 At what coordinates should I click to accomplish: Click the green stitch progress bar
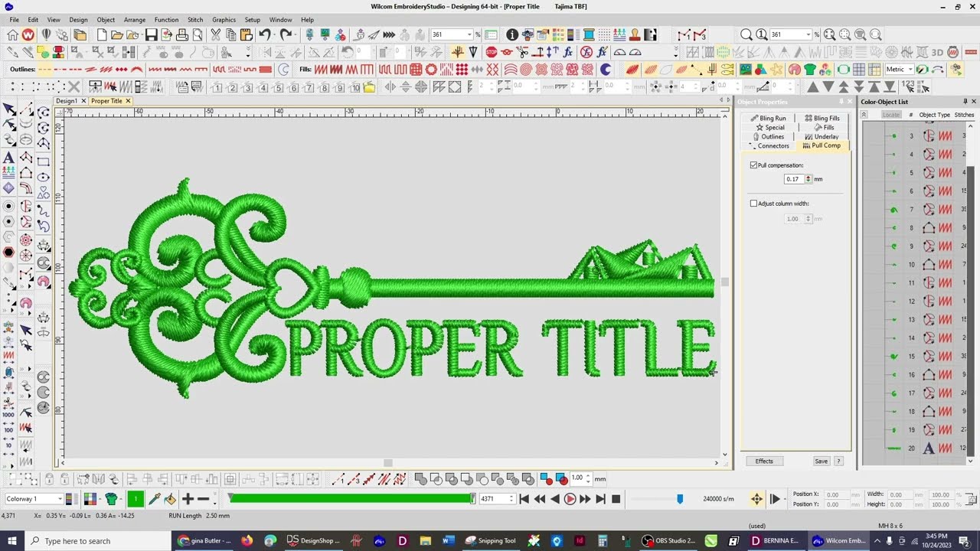[x=351, y=499]
